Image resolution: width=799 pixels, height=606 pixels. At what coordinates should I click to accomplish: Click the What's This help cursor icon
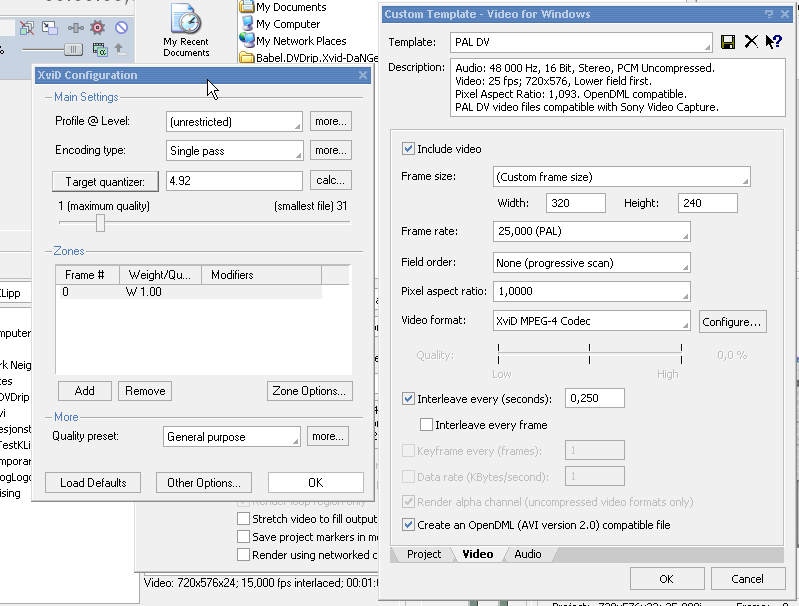(774, 42)
